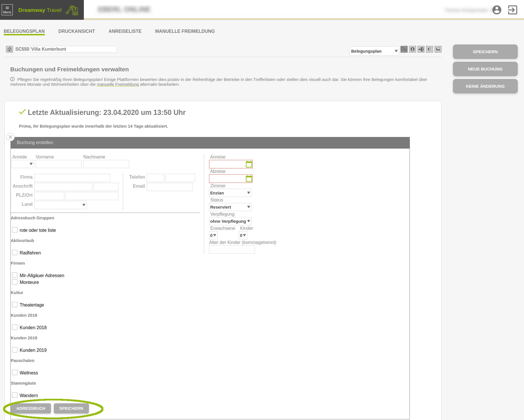This screenshot has width=524, height=420.
Task: Click the logout icon in header
Action: tap(512, 10)
